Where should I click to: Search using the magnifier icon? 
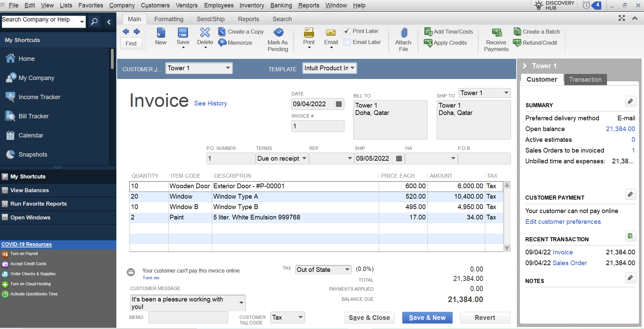pyautogui.click(x=94, y=22)
